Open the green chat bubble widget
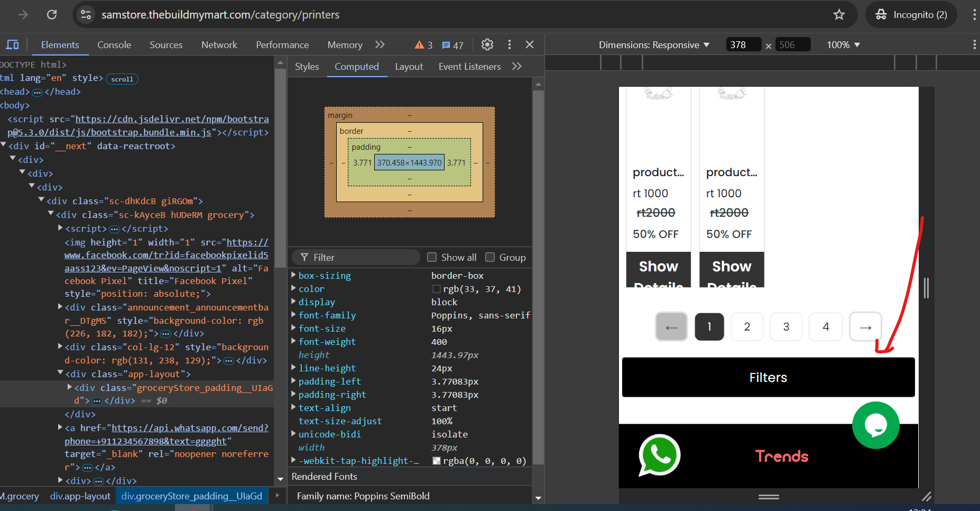Screen dimensions: 980x511 point(875,425)
